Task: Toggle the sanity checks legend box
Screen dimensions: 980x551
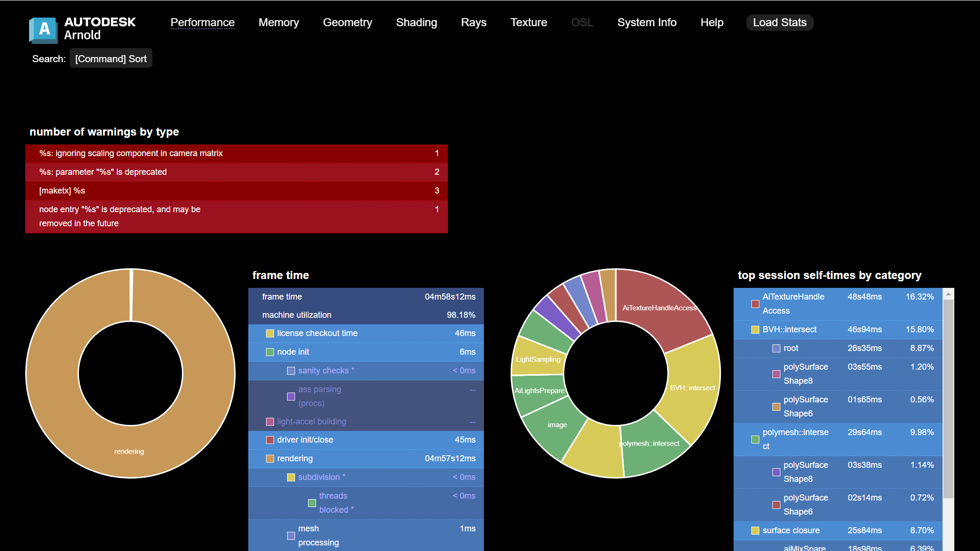Action: coord(291,371)
